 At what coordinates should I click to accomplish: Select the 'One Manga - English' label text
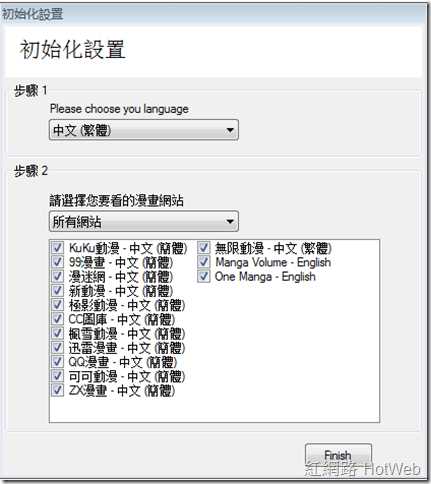(x=265, y=277)
